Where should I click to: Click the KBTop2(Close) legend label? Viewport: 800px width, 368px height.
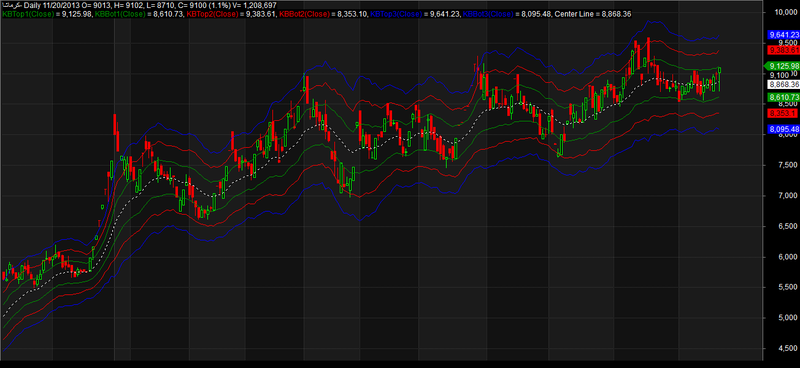[213, 14]
